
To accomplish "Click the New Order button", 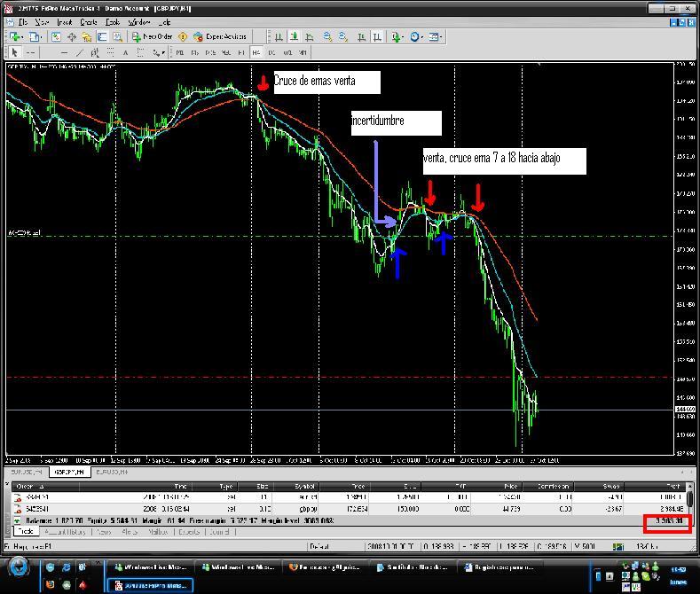I will coord(152,37).
